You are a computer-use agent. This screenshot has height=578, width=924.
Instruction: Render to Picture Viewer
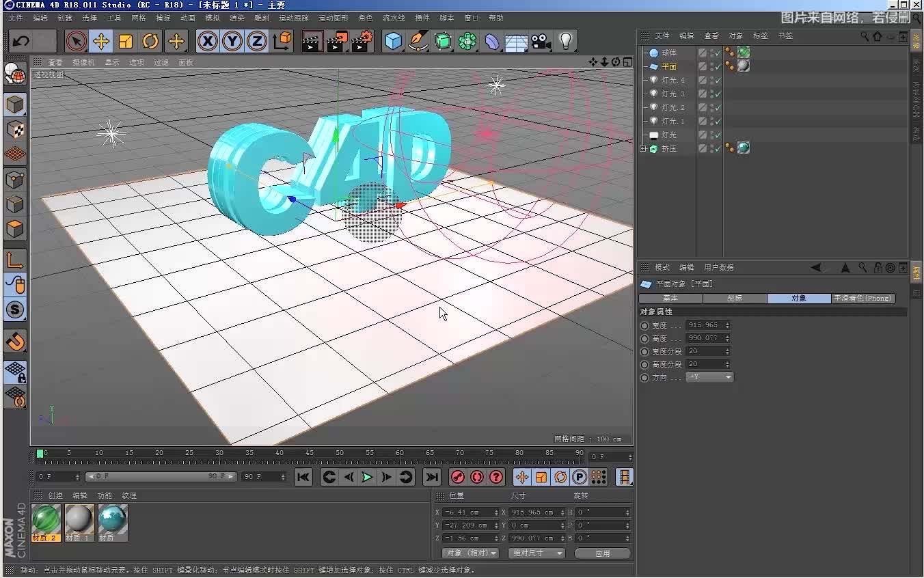point(337,42)
